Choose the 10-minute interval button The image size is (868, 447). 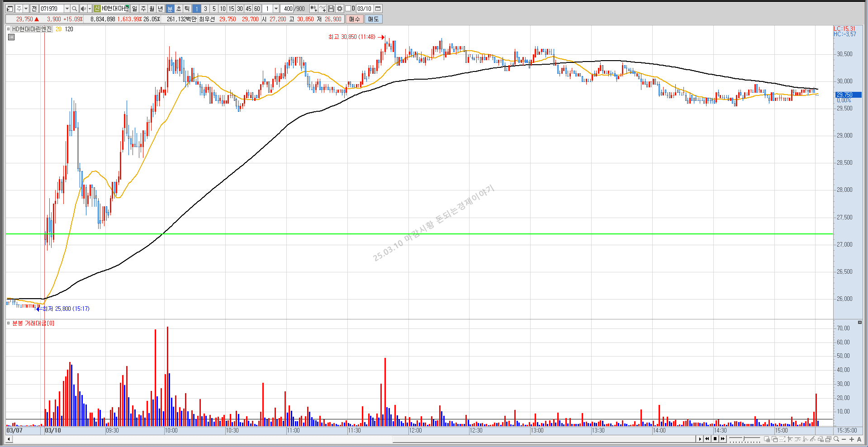223,9
